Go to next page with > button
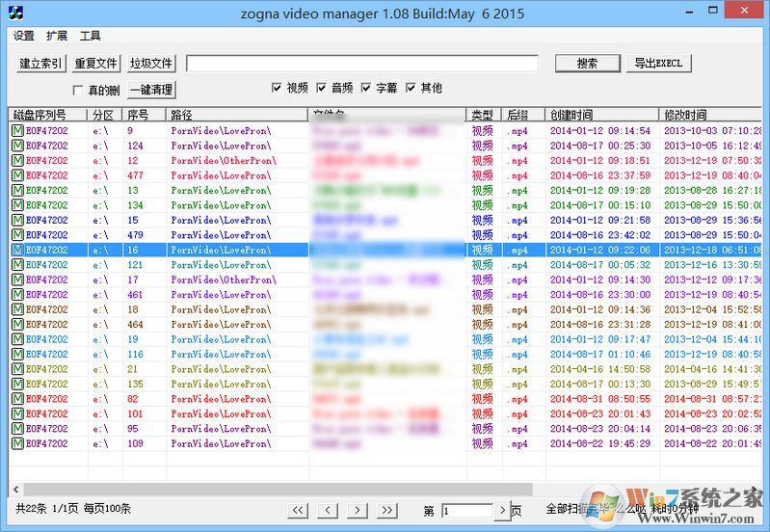 point(357,510)
